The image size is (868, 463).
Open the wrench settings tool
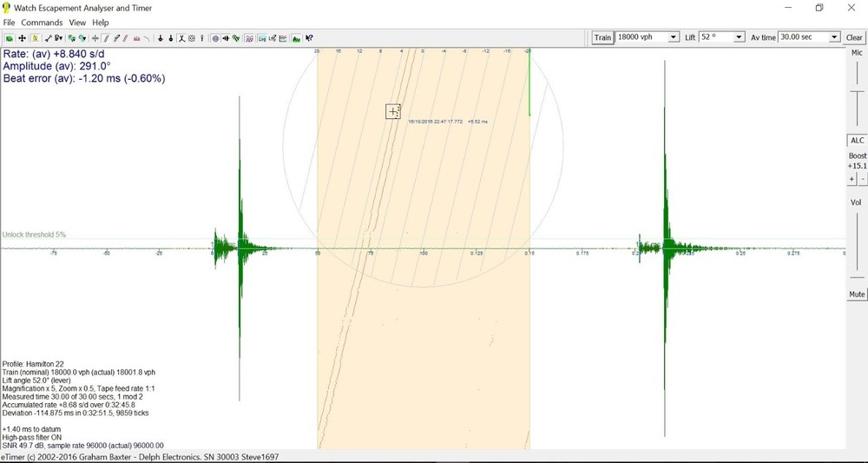[48, 38]
